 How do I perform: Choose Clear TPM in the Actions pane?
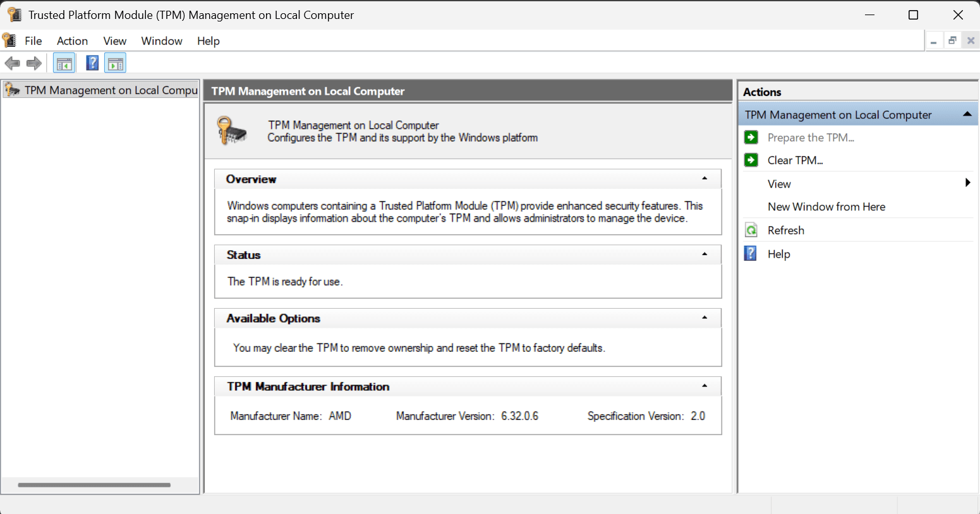click(795, 160)
